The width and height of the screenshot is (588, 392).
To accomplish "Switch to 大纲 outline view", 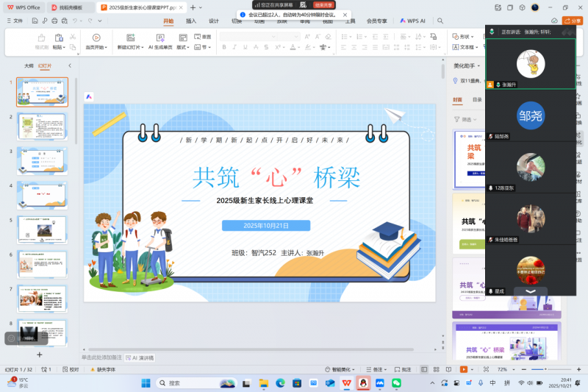I will click(x=29, y=65).
